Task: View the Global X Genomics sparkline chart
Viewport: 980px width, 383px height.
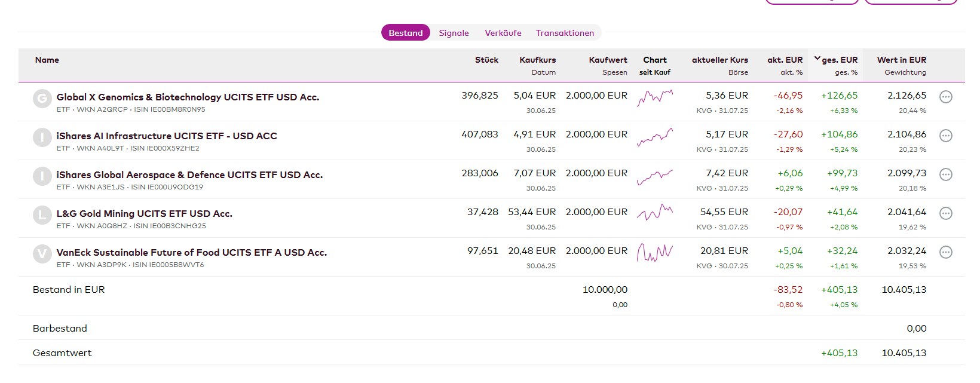Action: click(655, 97)
